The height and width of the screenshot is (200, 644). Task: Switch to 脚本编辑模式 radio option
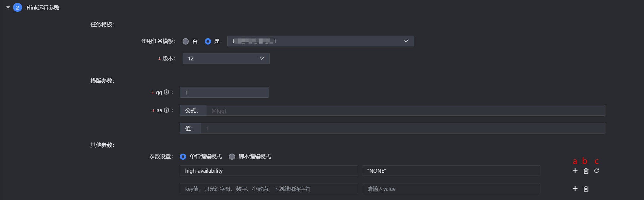tap(232, 156)
